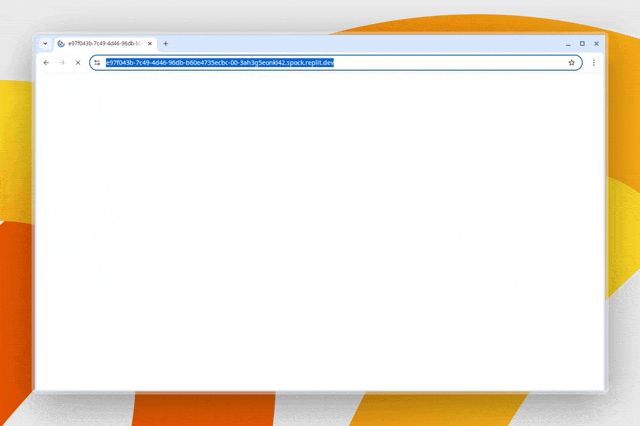This screenshot has width=640, height=426.
Task: View site information icon in address bar
Action: click(x=97, y=62)
